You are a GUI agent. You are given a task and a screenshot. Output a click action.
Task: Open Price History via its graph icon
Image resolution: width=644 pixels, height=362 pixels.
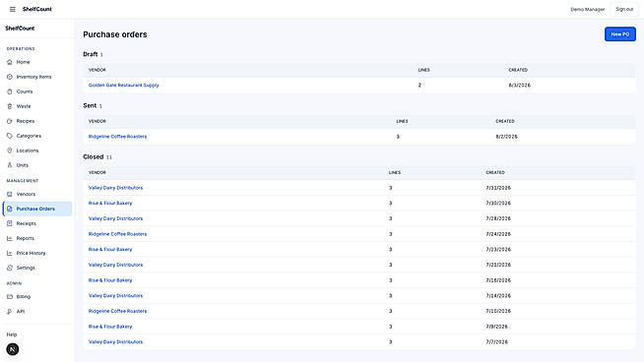[10, 253]
